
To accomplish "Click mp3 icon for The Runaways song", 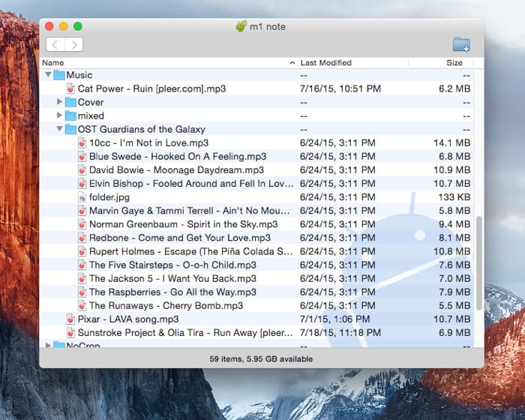I will point(82,305).
